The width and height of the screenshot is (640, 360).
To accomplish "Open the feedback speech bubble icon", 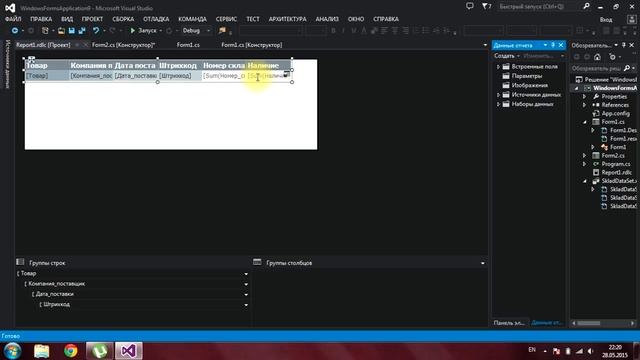I will pos(470,6).
